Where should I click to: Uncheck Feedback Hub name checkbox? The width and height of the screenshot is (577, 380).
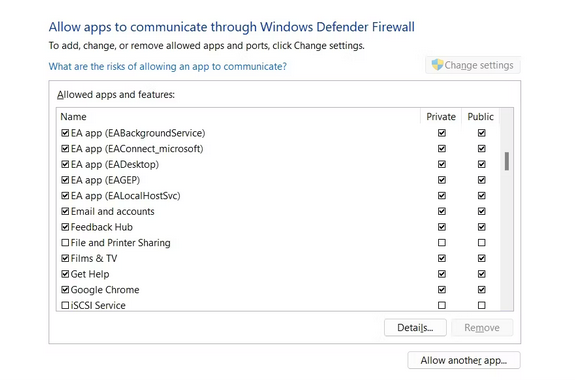click(x=65, y=227)
